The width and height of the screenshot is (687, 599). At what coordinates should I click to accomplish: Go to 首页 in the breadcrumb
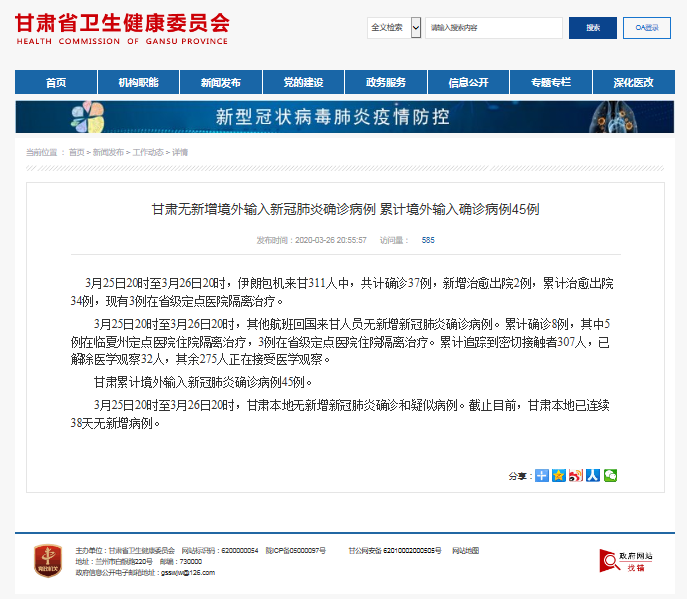pos(77,152)
